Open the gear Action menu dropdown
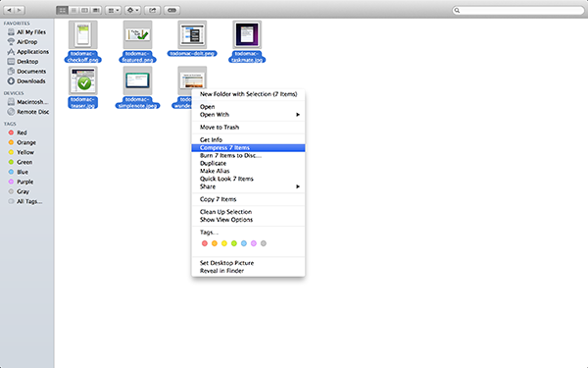The height and width of the screenshot is (368, 588). (x=132, y=10)
